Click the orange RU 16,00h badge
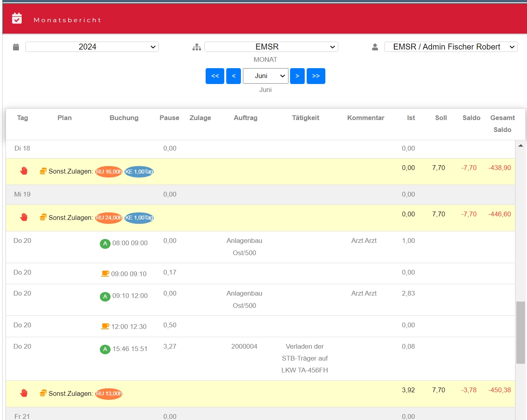Image resolution: width=527 pixels, height=420 pixels. (109, 172)
